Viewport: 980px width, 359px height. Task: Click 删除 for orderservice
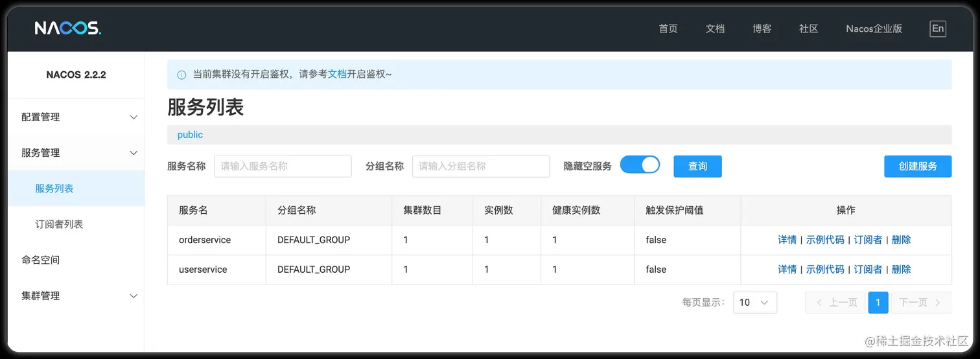coord(902,240)
